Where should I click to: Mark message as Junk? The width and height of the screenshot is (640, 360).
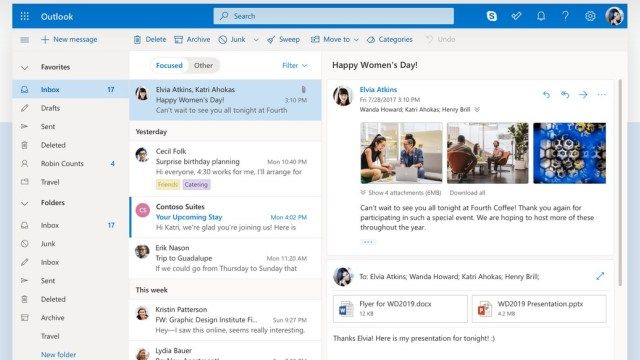[232, 40]
